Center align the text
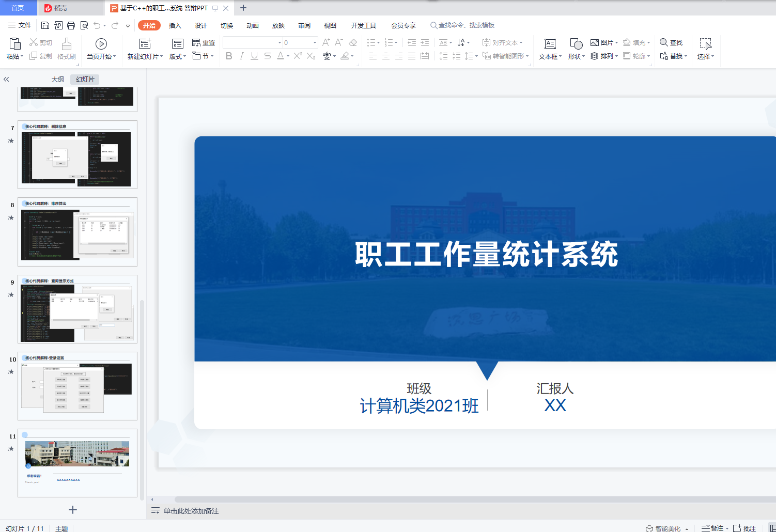The image size is (776, 532). click(386, 56)
